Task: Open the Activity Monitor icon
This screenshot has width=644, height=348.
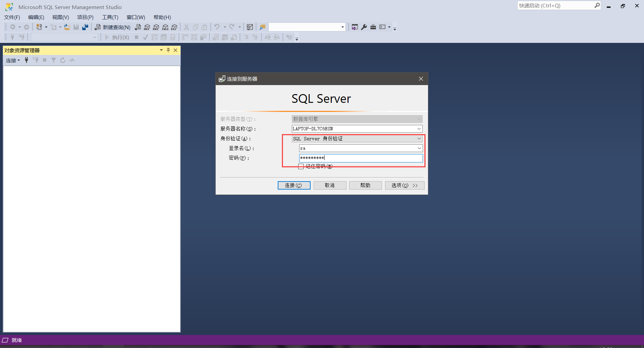Action: (x=72, y=60)
